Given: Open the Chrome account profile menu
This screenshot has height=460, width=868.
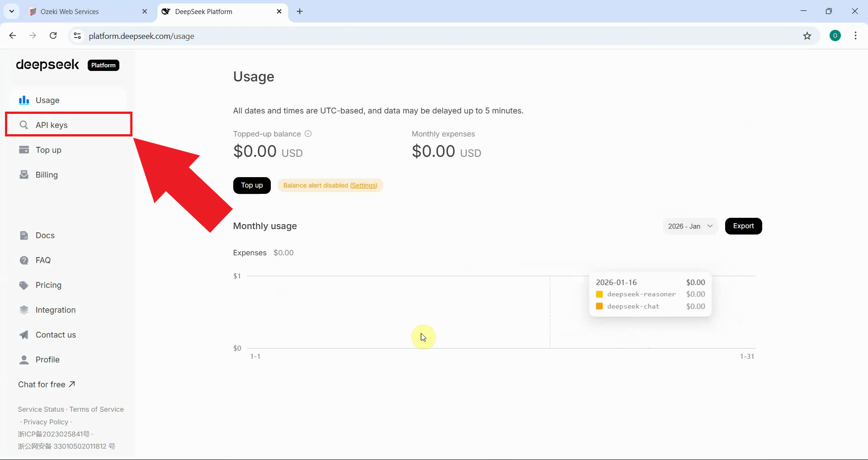Looking at the screenshot, I should click(x=835, y=36).
